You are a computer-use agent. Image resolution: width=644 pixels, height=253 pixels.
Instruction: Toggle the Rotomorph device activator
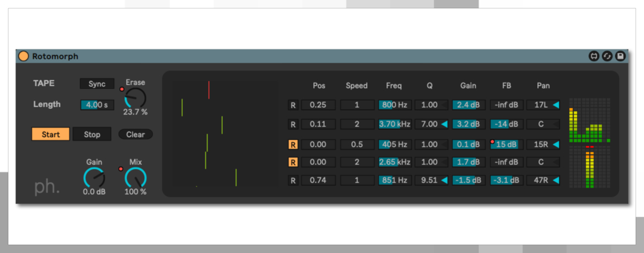(x=24, y=56)
